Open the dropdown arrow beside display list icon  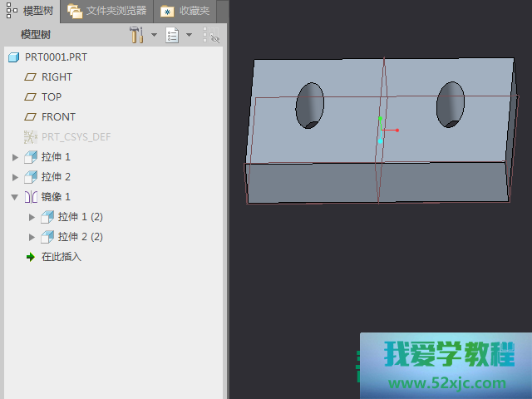click(189, 35)
